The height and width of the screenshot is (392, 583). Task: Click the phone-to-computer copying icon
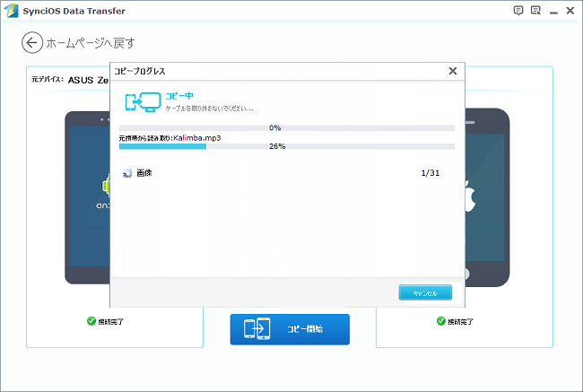(143, 101)
